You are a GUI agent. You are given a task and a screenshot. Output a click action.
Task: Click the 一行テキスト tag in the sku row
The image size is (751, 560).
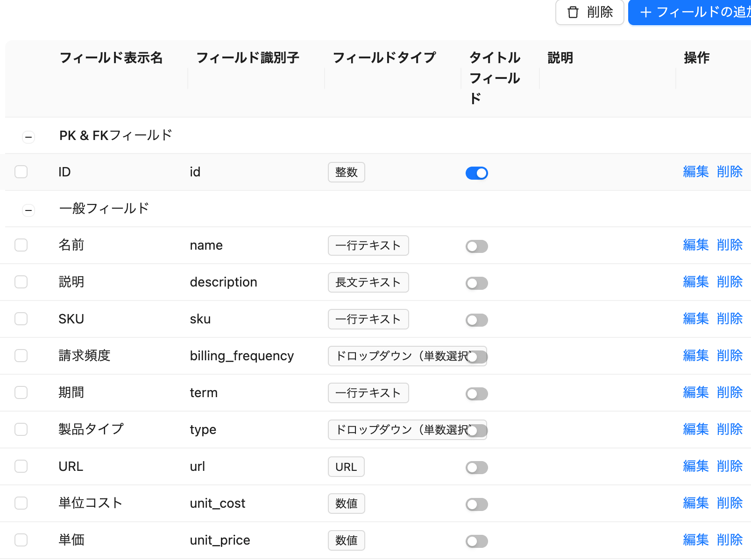click(x=368, y=319)
